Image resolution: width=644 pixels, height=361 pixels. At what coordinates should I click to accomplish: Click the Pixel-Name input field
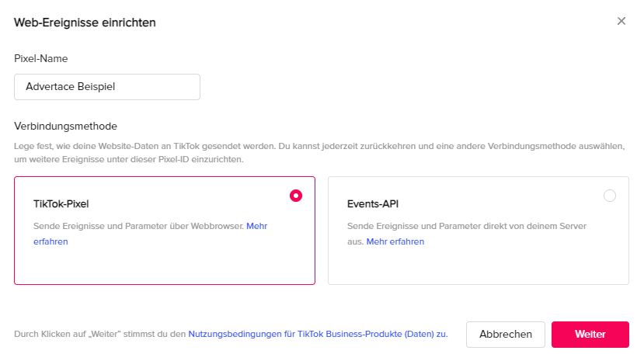[107, 87]
